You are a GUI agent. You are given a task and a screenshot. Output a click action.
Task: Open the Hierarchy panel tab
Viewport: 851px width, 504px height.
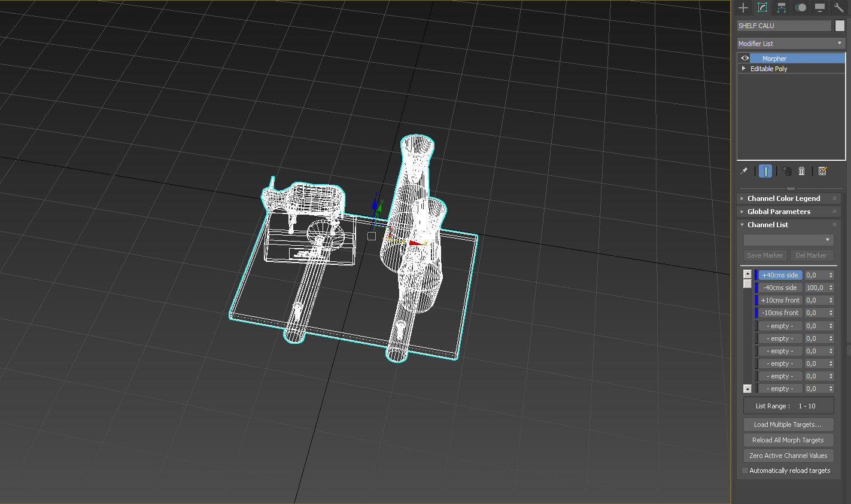point(782,8)
